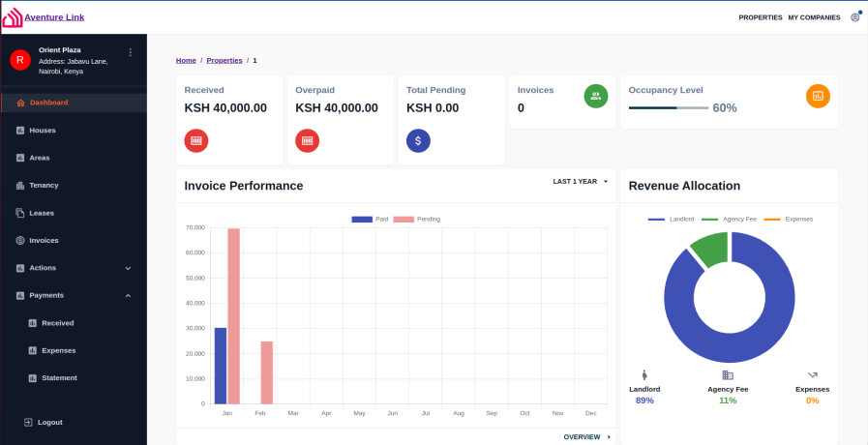The height and width of the screenshot is (445, 868).
Task: Select Tenancy in the sidebar
Action: (74, 186)
